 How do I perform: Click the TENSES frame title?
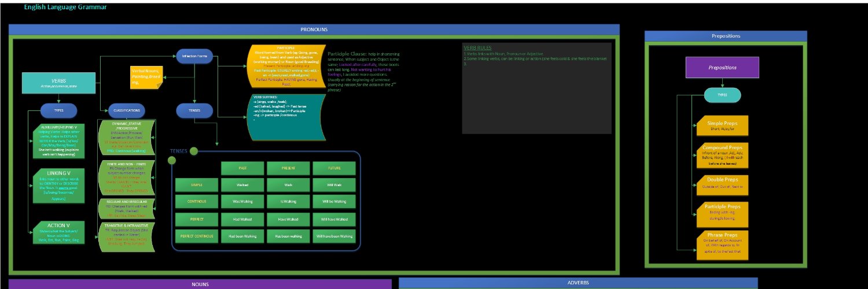point(178,151)
